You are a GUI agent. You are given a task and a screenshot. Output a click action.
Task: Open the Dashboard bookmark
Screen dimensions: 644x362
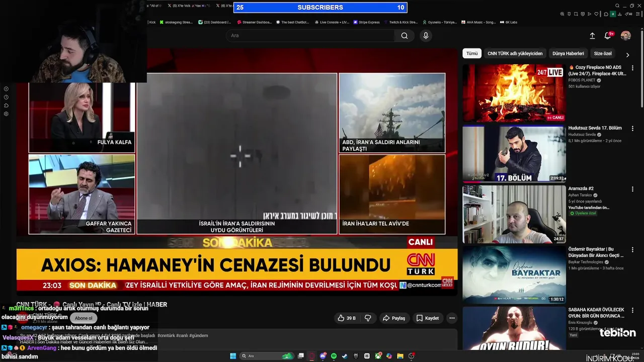pyautogui.click(x=215, y=22)
